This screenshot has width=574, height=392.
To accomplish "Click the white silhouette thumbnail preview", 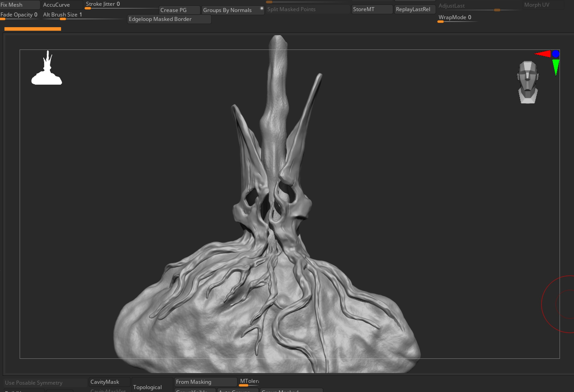I will pos(47,68).
